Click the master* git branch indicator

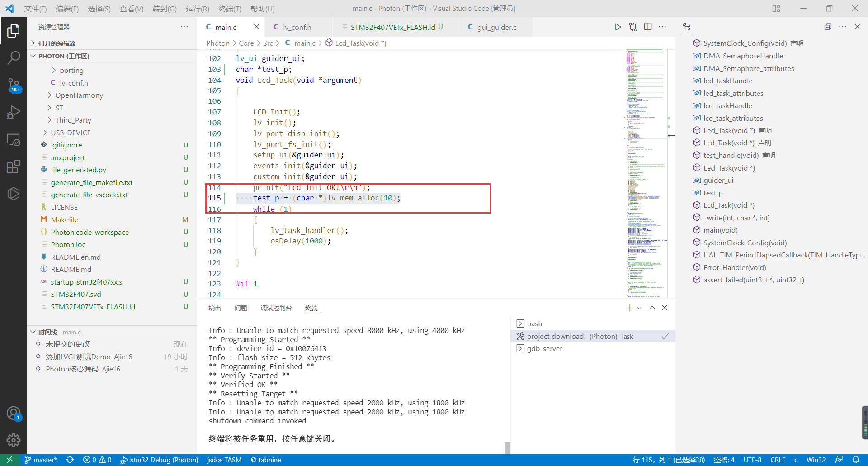[40, 460]
